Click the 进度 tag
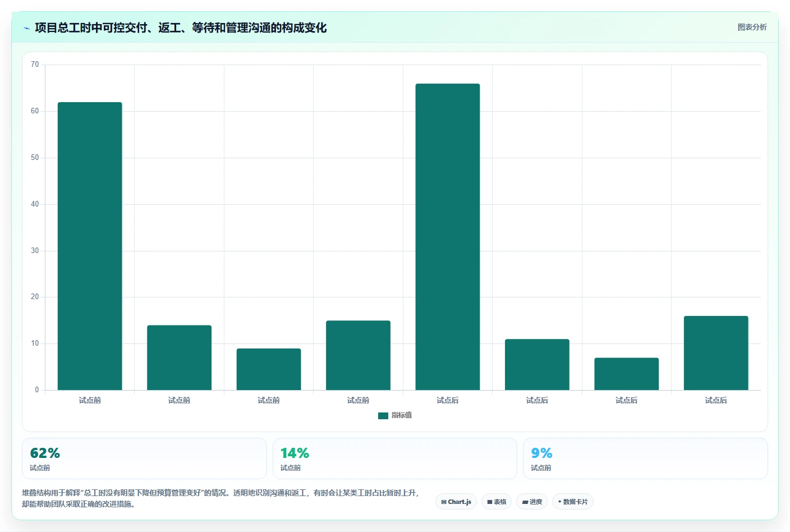This screenshot has height=532, width=790. (532, 502)
